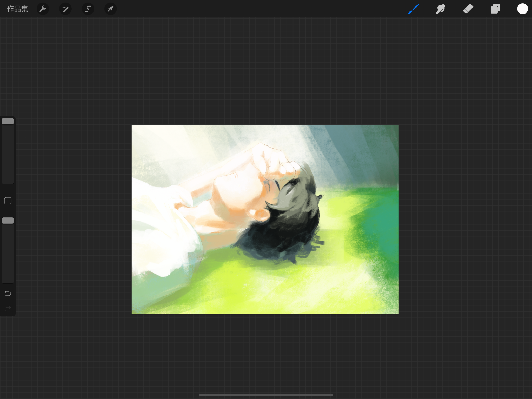532x399 pixels.
Task: Open the white color picker
Action: click(x=522, y=9)
